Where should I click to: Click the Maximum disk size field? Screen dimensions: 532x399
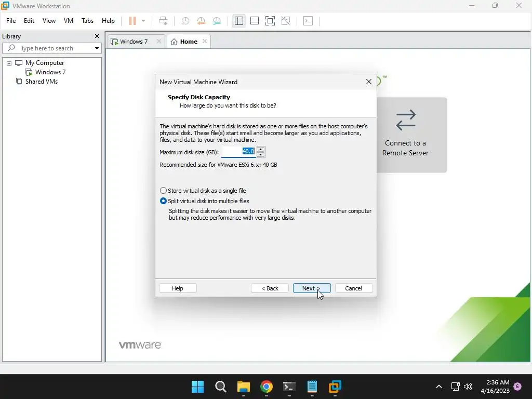tap(238, 152)
